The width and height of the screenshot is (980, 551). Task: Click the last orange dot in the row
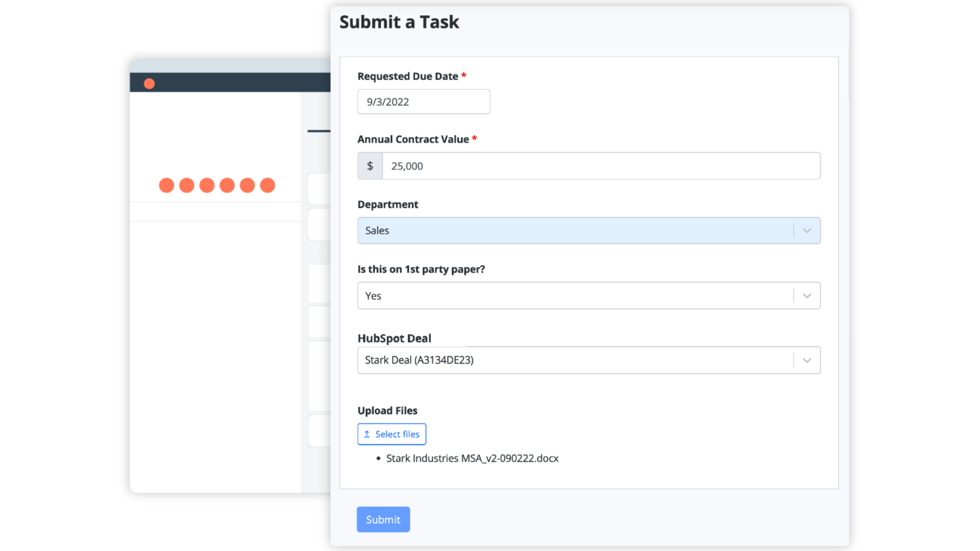point(267,186)
